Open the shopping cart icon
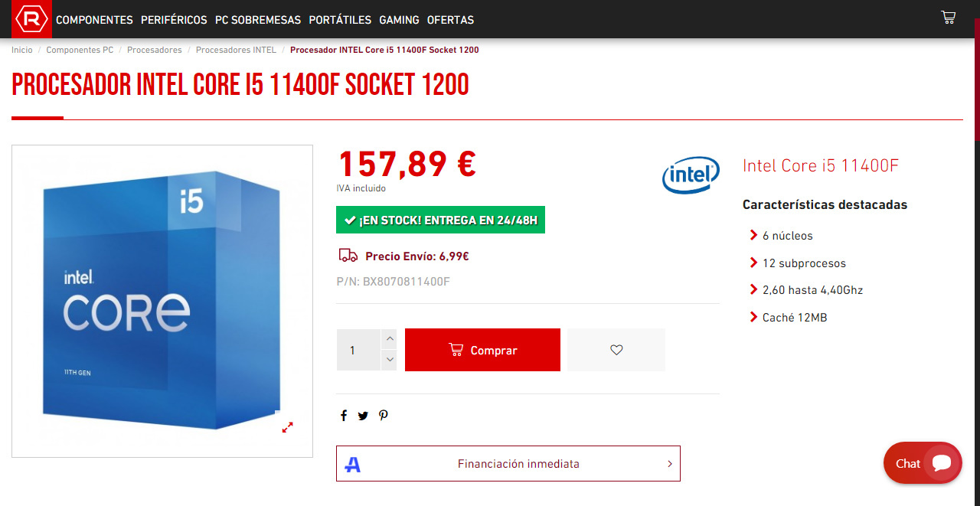Image resolution: width=980 pixels, height=506 pixels. 948,18
